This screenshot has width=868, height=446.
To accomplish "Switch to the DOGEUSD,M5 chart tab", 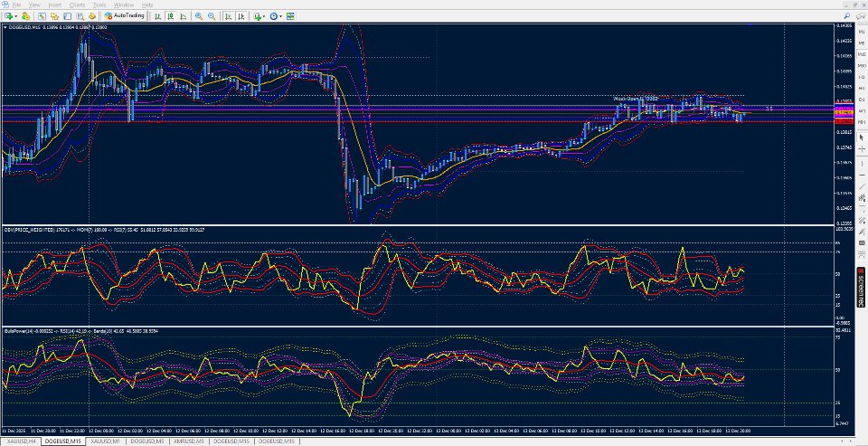I will point(147,441).
